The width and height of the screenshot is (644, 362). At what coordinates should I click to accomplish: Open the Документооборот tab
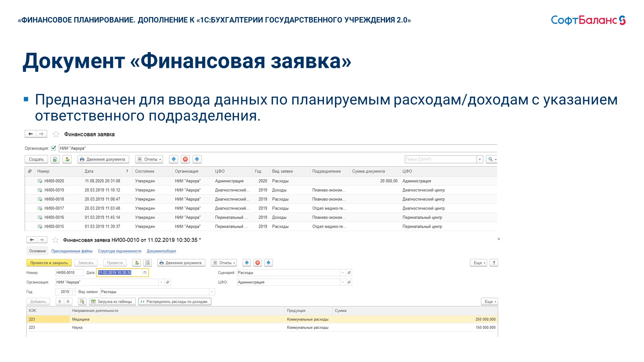pyautogui.click(x=161, y=251)
